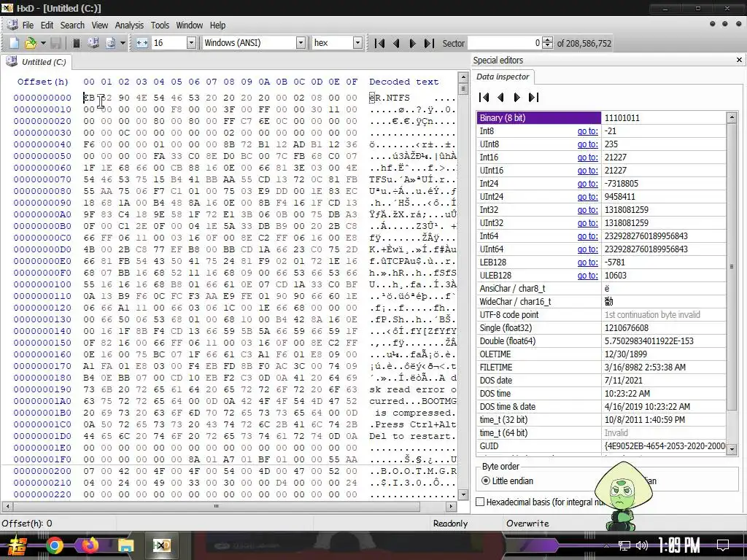
Task: Select the Untitled (C:) document tab
Action: click(x=36, y=62)
